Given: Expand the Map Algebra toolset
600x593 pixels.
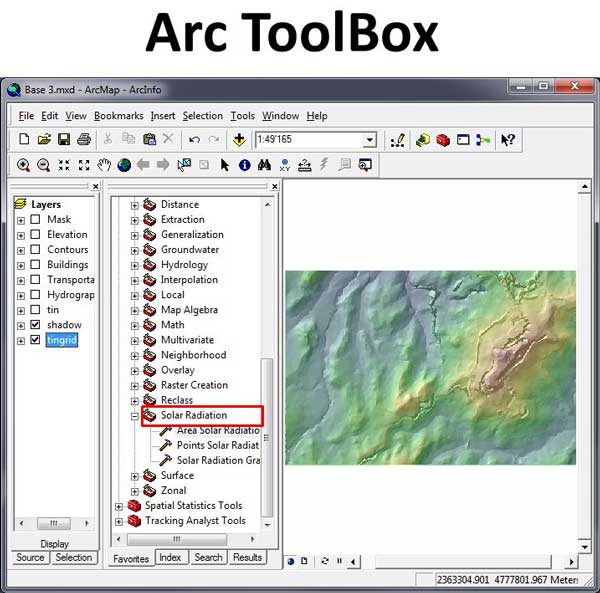Looking at the screenshot, I should pos(135,311).
